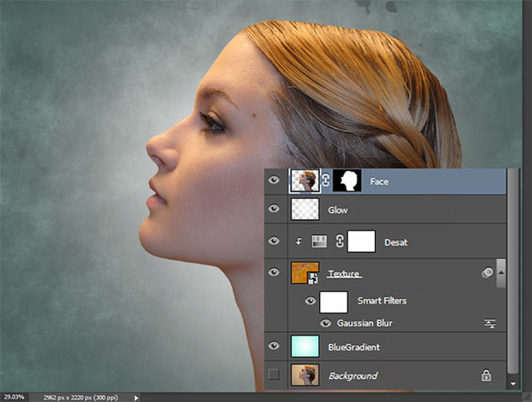Toggle visibility of the Glow layer

point(274,210)
